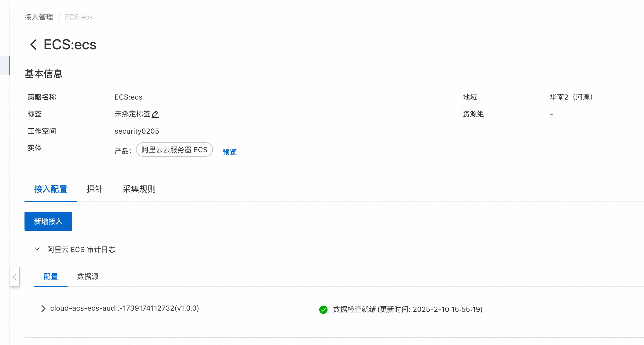Collapse the sidebar with the left arrow handle
This screenshot has width=644, height=345.
pyautogui.click(x=15, y=277)
